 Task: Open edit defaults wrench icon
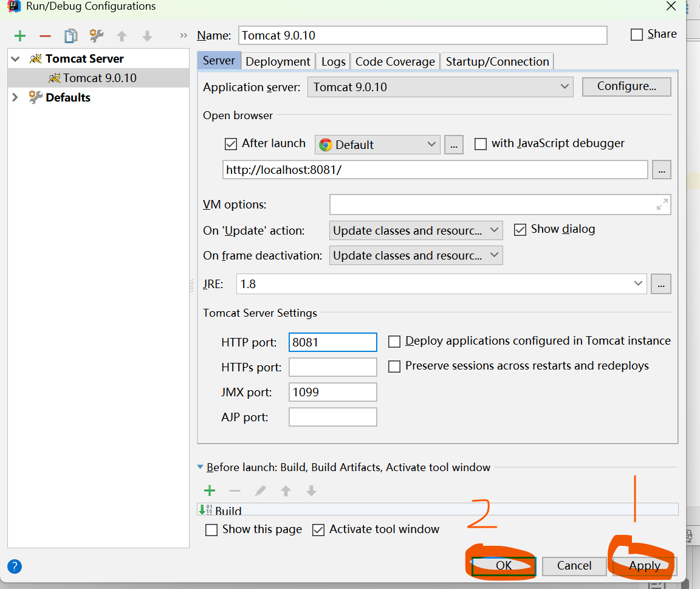pyautogui.click(x=97, y=36)
